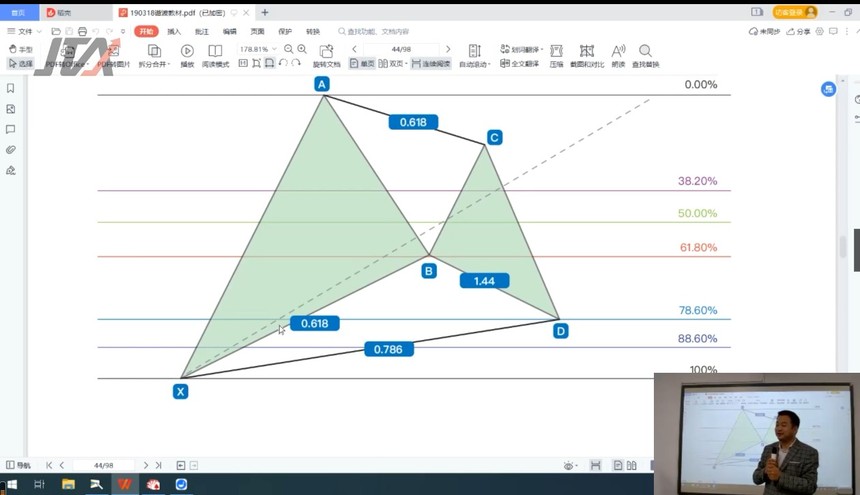The image size is (860, 495).
Task: Toggle Navigation (导航) pane in status bar
Action: click(18, 465)
